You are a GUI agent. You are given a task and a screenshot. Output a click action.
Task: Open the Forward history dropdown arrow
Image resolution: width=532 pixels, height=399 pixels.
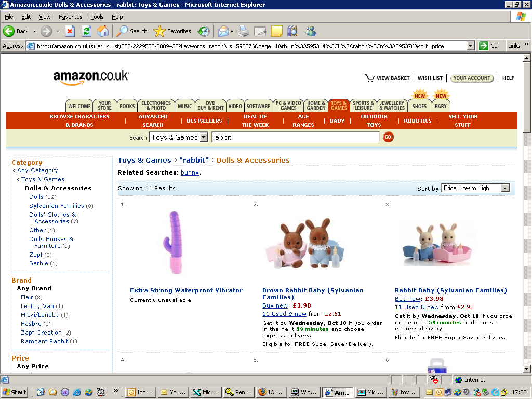pos(58,31)
